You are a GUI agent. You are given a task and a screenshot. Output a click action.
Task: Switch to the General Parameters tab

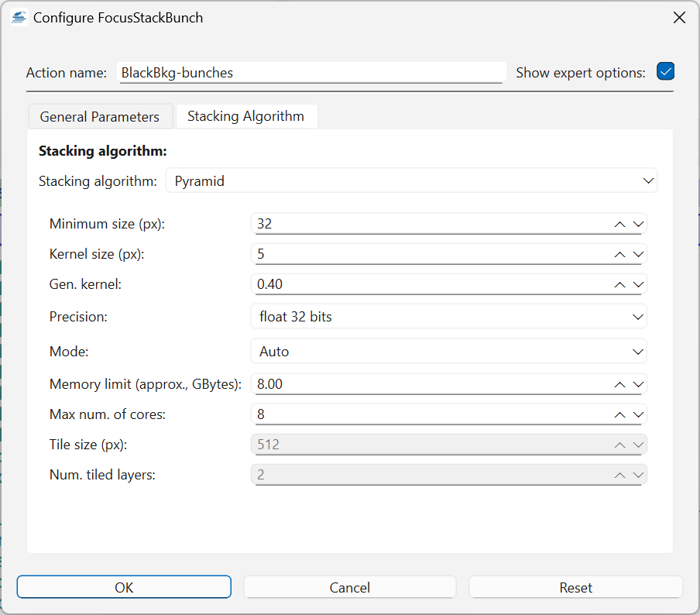tap(100, 117)
